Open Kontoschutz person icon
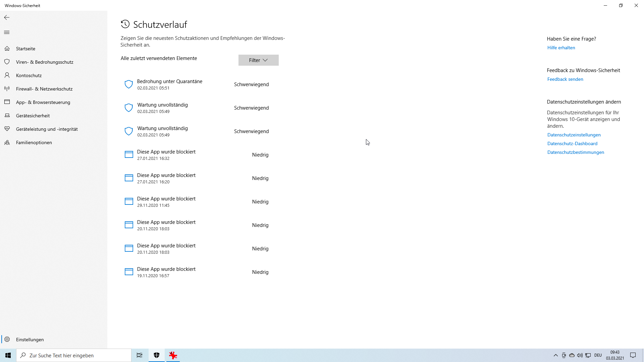 pos(7,75)
